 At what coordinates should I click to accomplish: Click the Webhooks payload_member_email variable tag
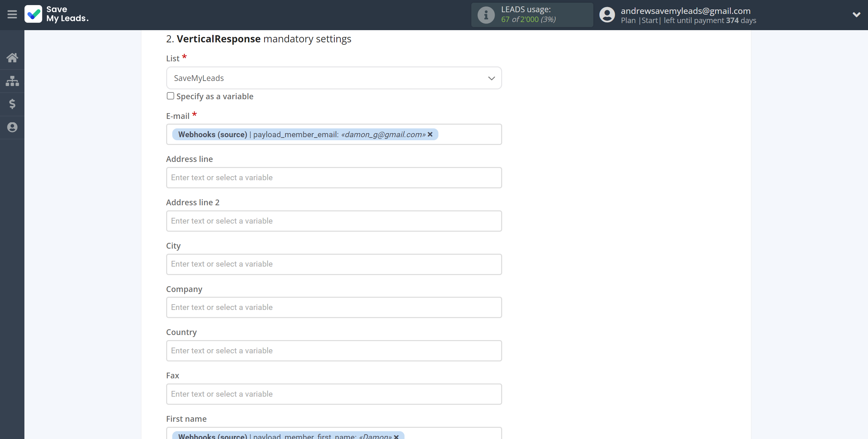tap(305, 134)
